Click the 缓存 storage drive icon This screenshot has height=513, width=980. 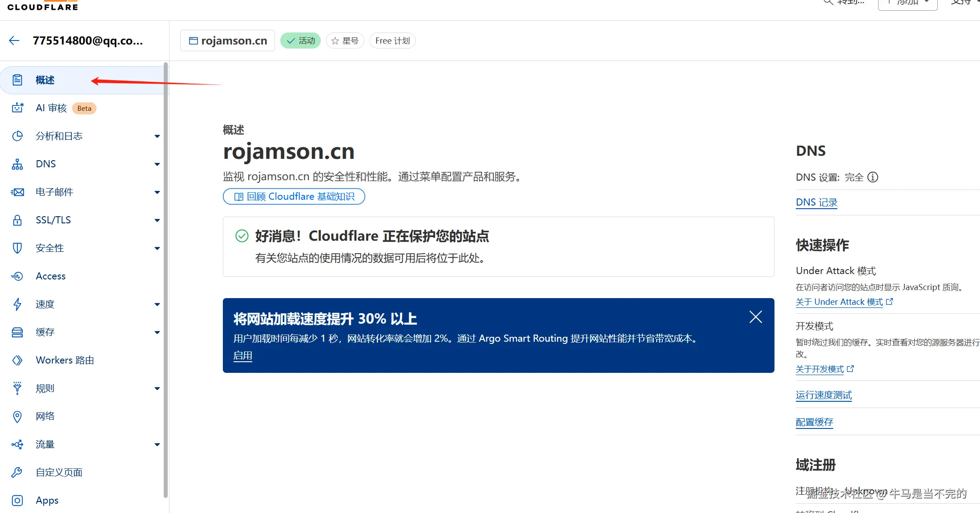click(17, 332)
